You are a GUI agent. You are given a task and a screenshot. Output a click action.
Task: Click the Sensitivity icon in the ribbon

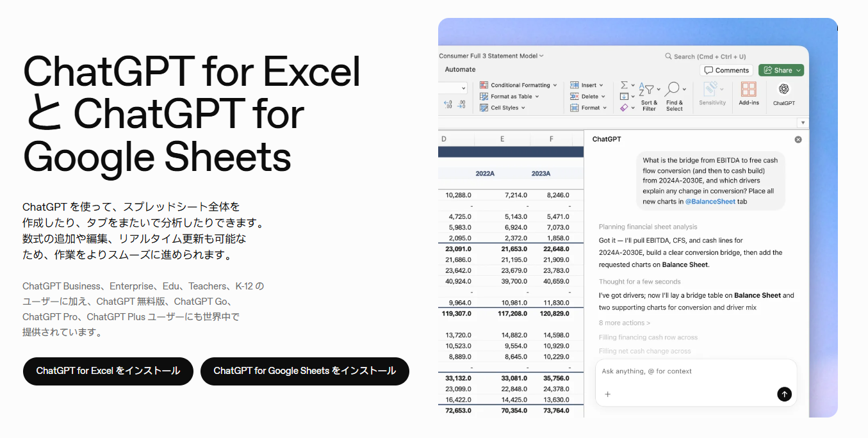click(x=712, y=89)
